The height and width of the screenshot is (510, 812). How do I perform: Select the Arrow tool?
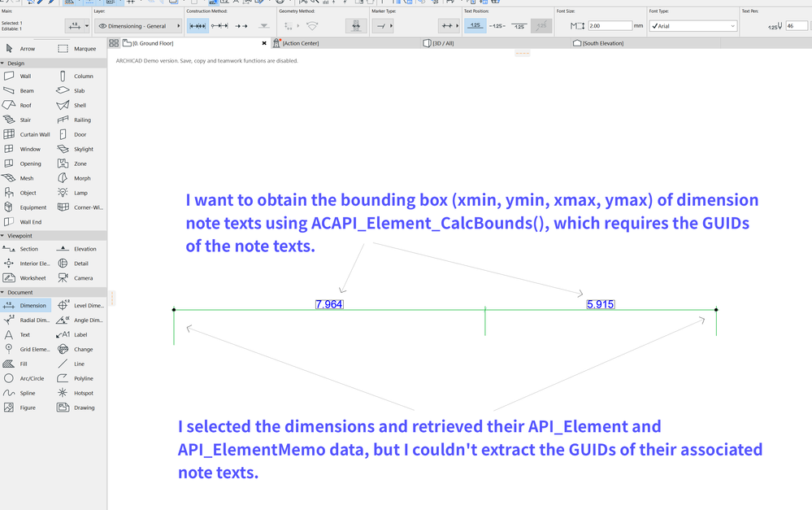point(20,49)
